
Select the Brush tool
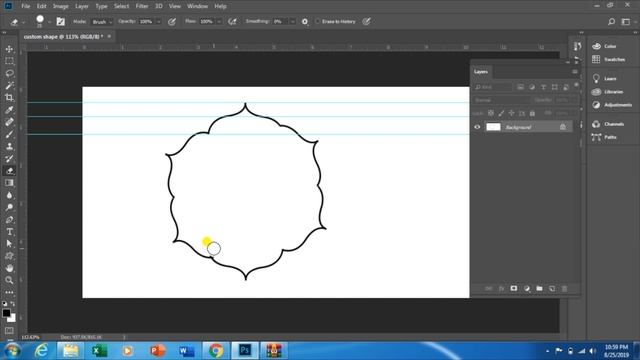(x=9, y=134)
